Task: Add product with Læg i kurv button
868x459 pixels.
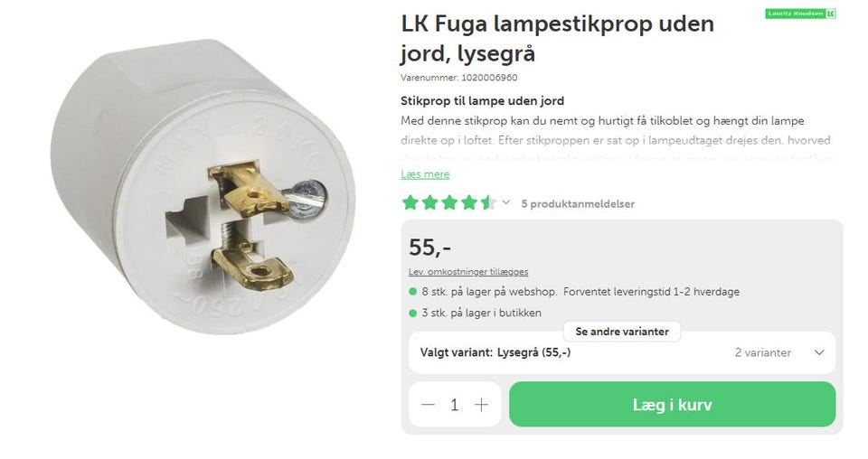Action: click(672, 404)
